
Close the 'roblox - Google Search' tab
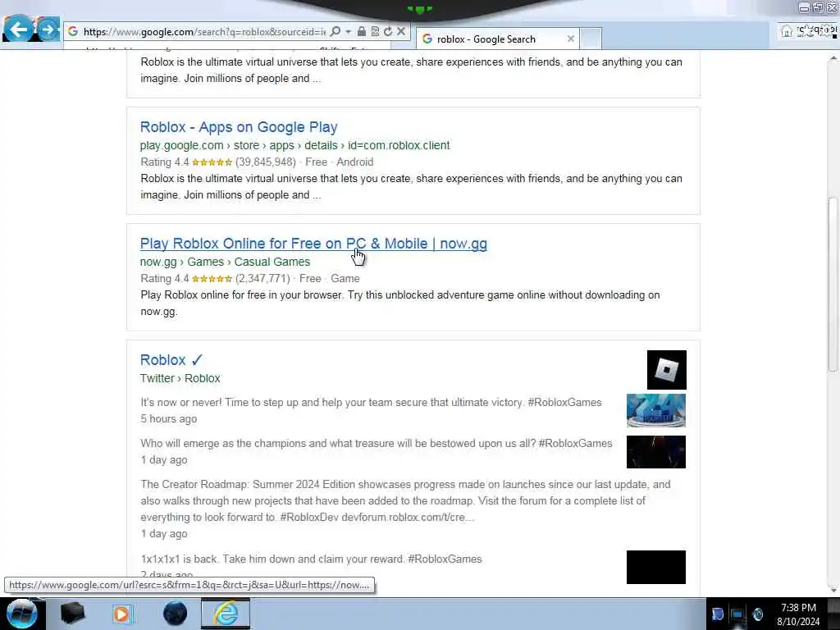(x=571, y=39)
